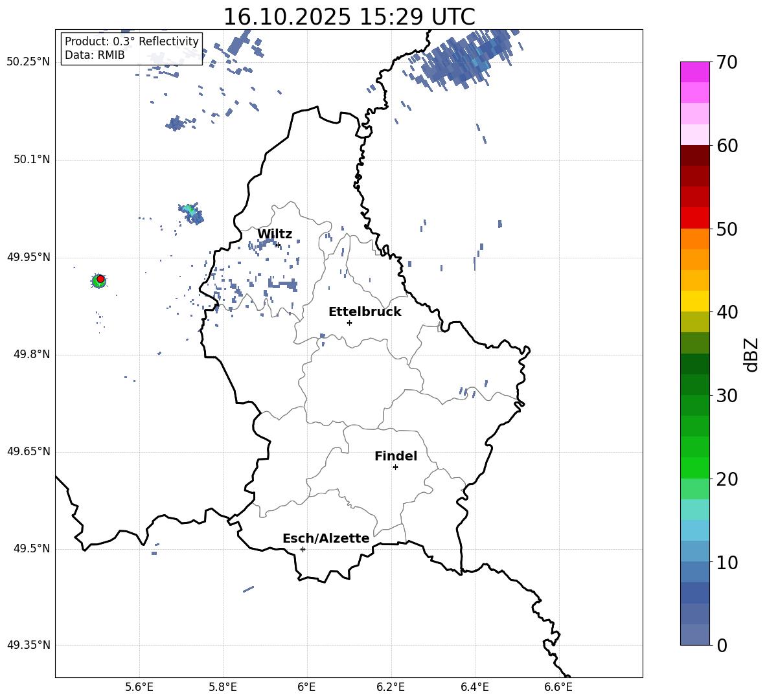Click the timestamp title 16.10.2025 15:29 UTC
The height and width of the screenshot is (700, 767).
[349, 17]
